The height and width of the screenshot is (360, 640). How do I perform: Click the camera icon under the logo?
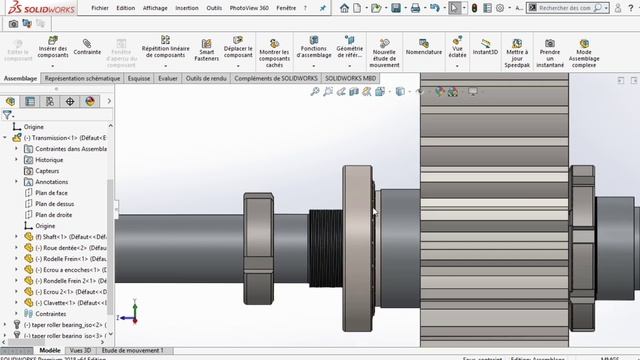(x=13, y=24)
